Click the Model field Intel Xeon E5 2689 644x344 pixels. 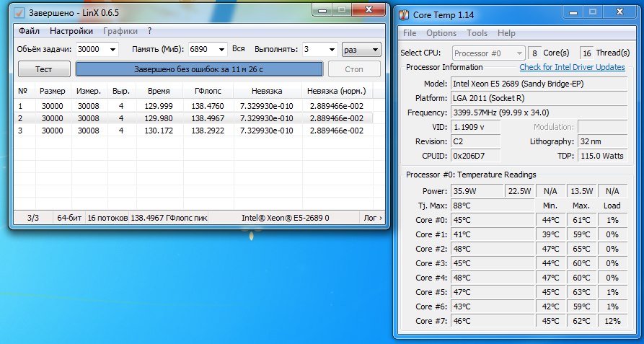539,84
